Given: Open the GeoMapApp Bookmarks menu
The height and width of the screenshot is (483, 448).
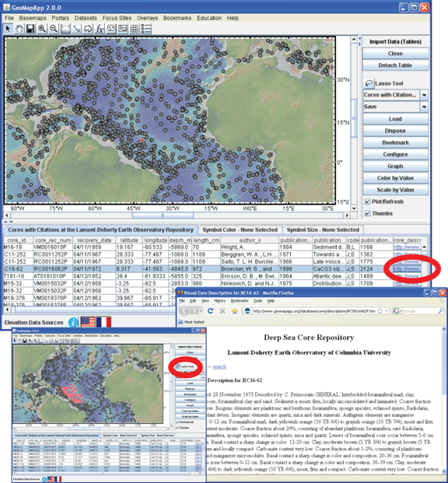Looking at the screenshot, I should [x=177, y=18].
